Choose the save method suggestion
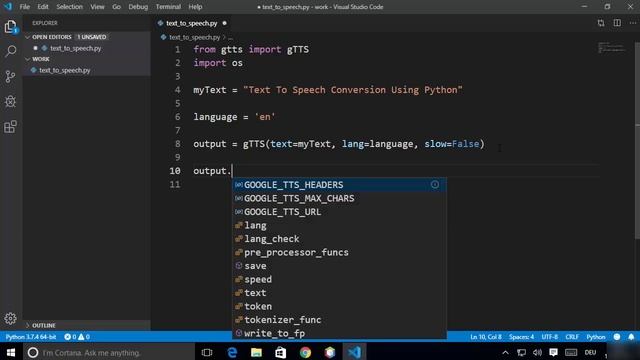 pyautogui.click(x=340, y=266)
